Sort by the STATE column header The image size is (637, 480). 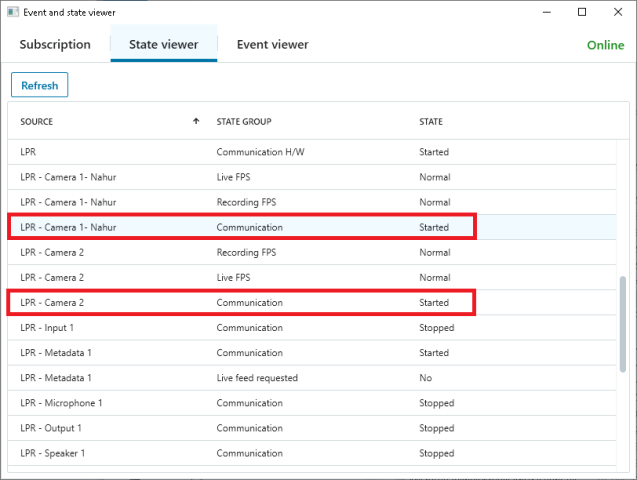coord(431,122)
